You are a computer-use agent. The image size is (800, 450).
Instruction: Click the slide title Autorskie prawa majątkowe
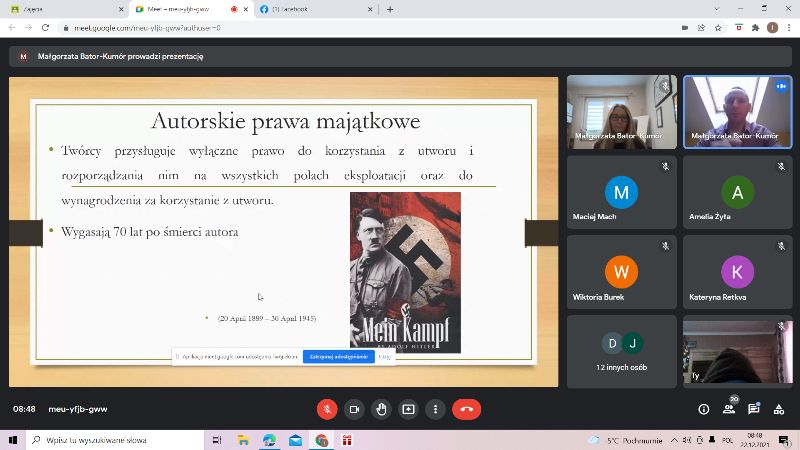point(286,121)
